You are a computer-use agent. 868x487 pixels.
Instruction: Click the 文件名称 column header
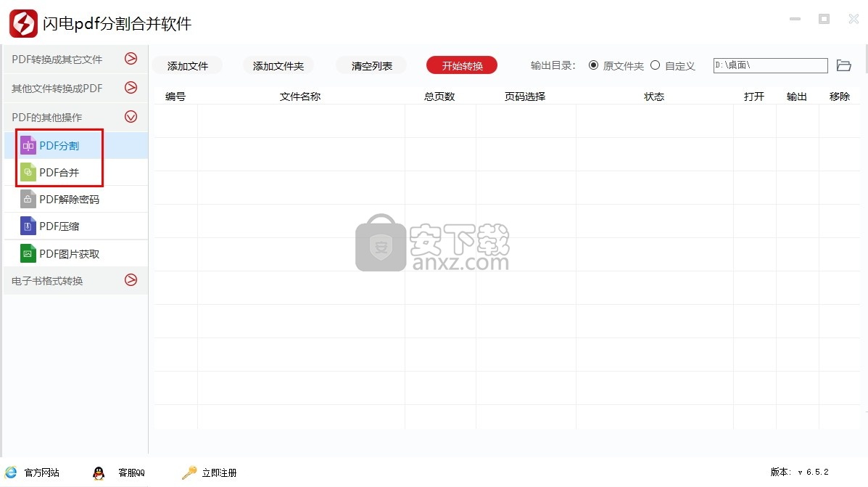tap(300, 97)
